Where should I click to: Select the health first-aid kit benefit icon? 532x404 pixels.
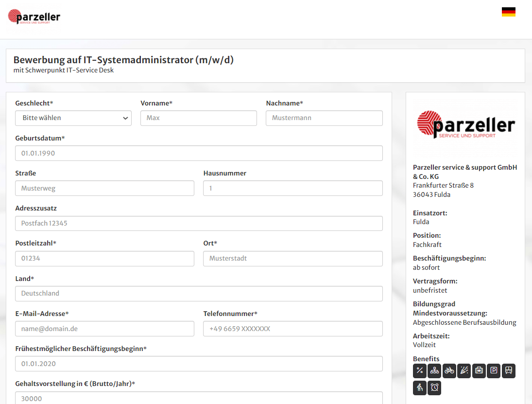[x=479, y=370]
